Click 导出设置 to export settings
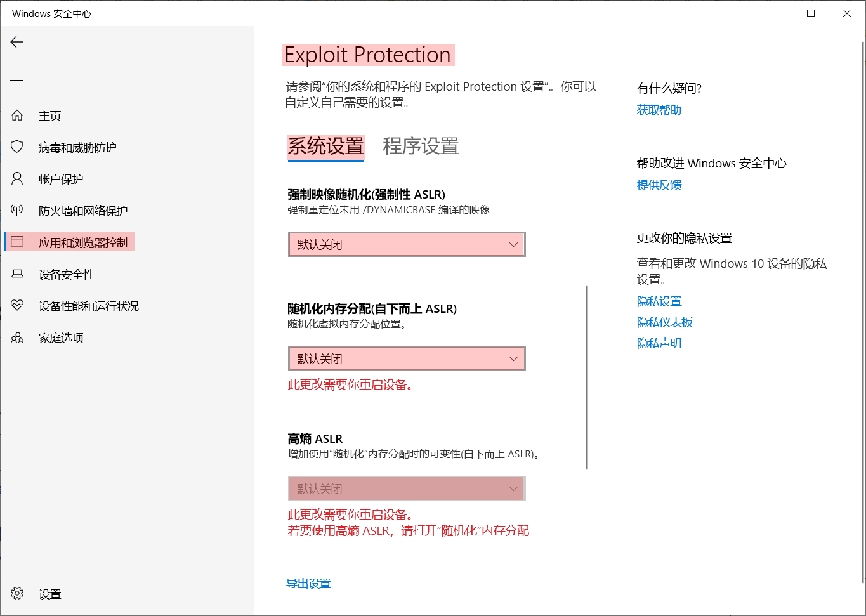 (308, 583)
